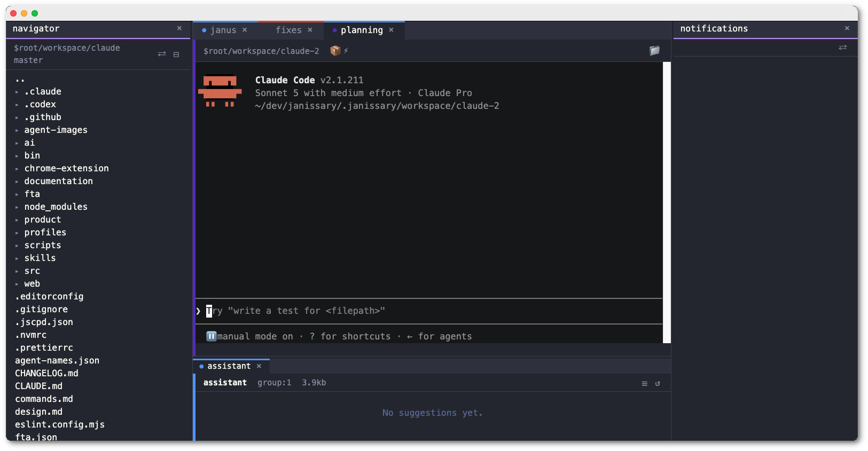Open agent-names.json file
Viewport: 868px width, 451px height.
point(57,361)
